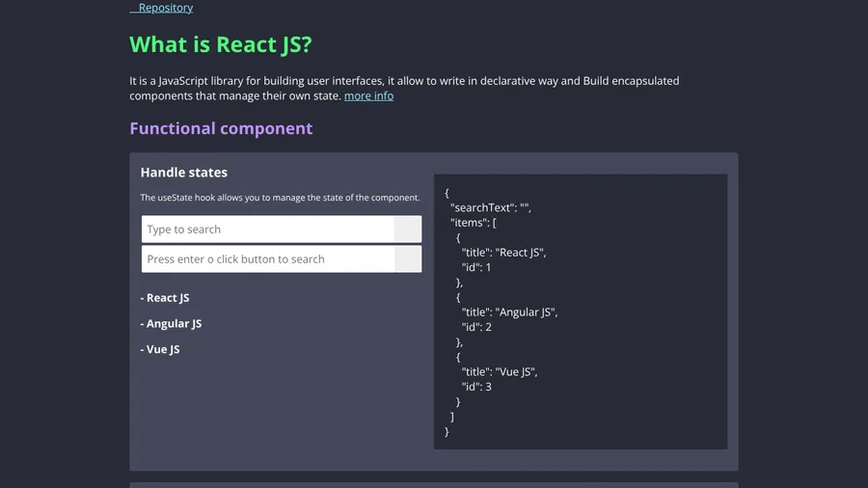
Task: Click the 'What is React JS?' heading
Action: pyautogui.click(x=220, y=44)
